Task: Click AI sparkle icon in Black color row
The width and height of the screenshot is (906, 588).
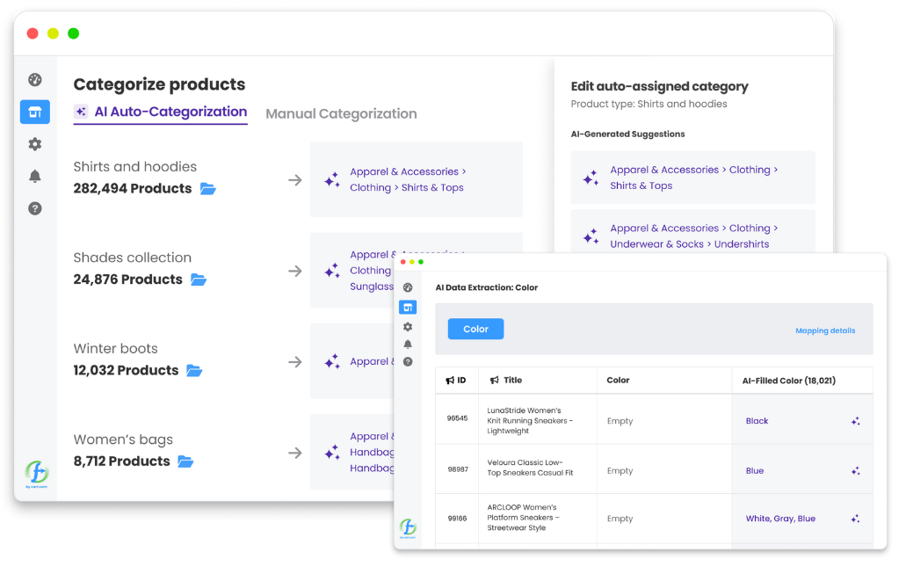Action: pyautogui.click(x=855, y=421)
